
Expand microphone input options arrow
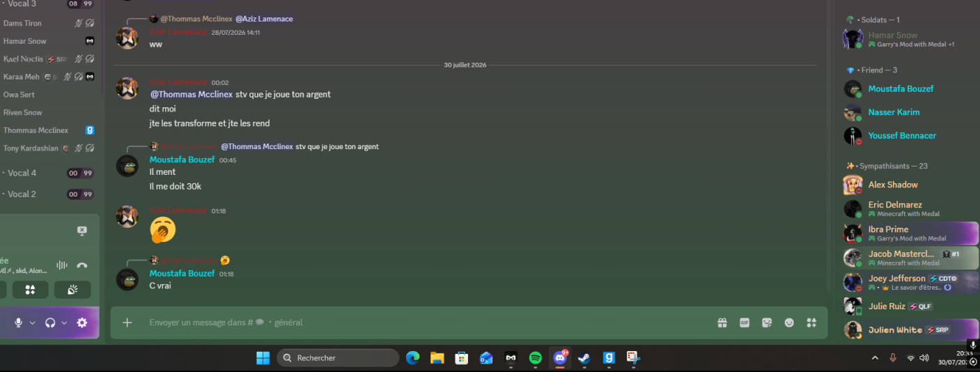pyautogui.click(x=32, y=323)
